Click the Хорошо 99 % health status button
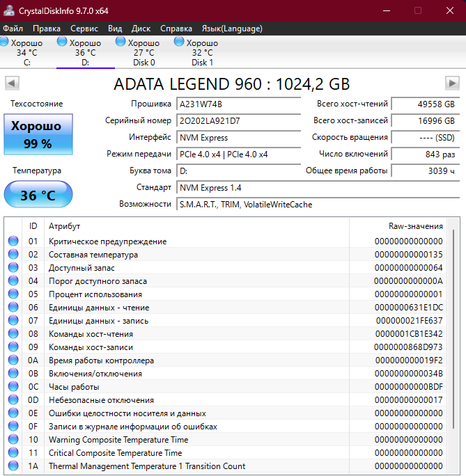The image size is (466, 476). [38, 135]
